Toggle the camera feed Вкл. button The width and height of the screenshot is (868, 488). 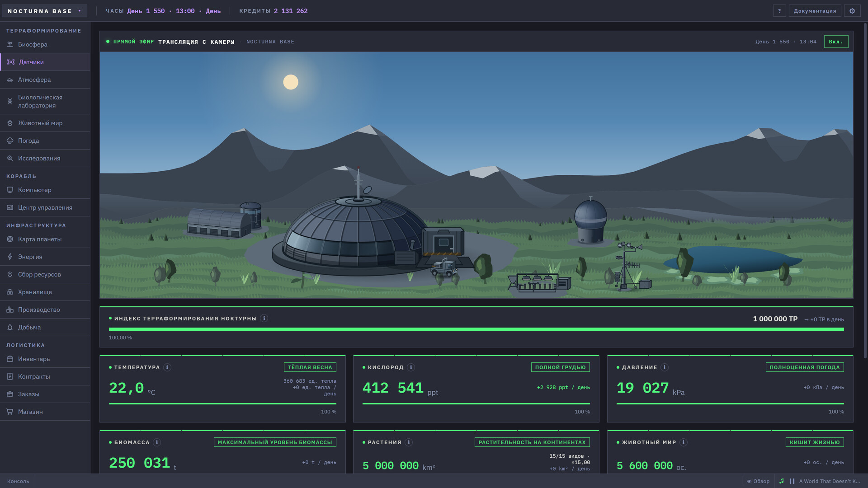pos(836,42)
